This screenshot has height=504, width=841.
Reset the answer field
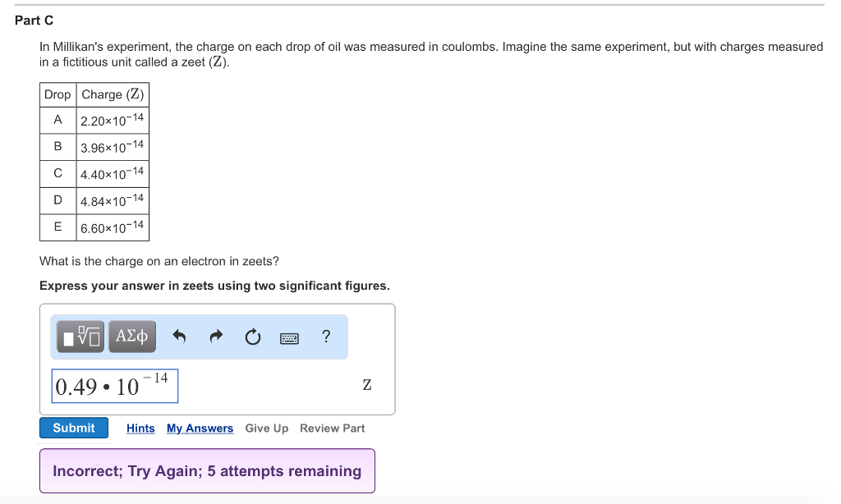(x=252, y=336)
